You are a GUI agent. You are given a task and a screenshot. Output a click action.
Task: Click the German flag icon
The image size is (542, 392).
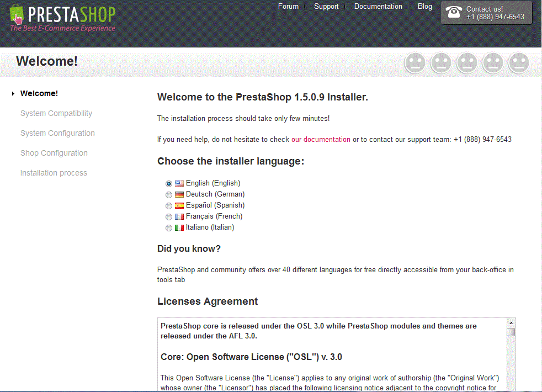click(179, 194)
